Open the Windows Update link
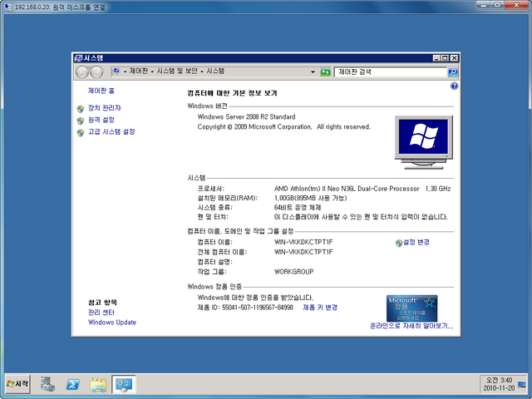532x399 pixels. click(112, 323)
